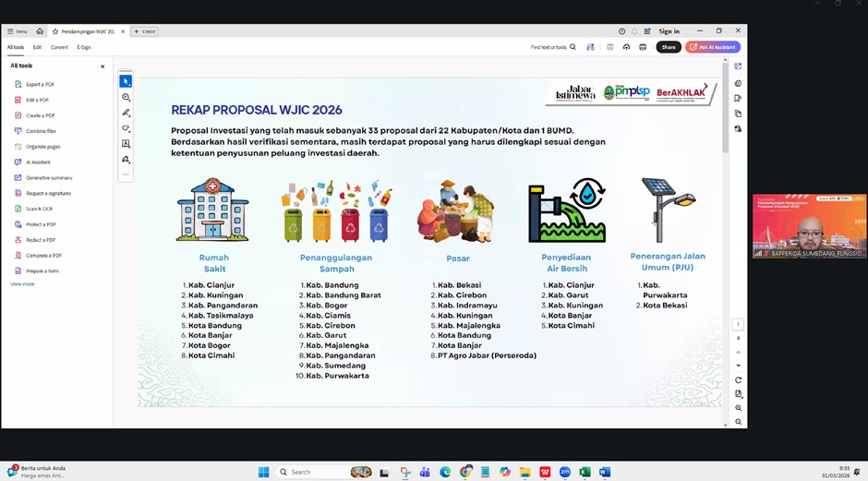Switch to the E-Sign tab
Viewport: 868px width, 481px height.
(x=84, y=47)
